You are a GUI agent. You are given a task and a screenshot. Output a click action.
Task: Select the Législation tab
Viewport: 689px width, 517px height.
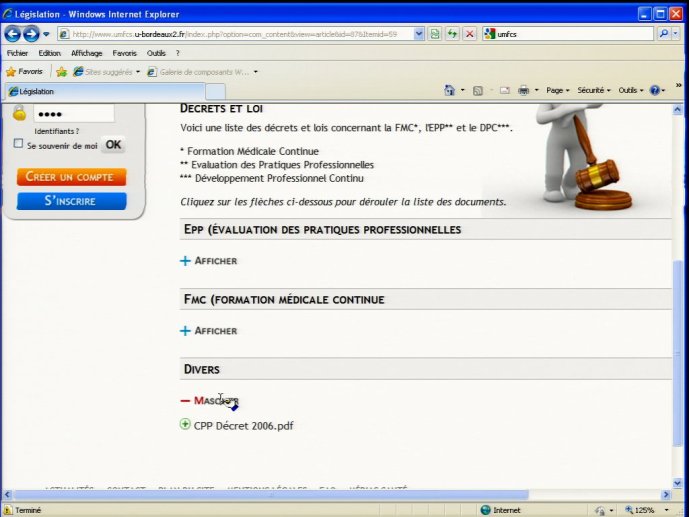coord(105,91)
